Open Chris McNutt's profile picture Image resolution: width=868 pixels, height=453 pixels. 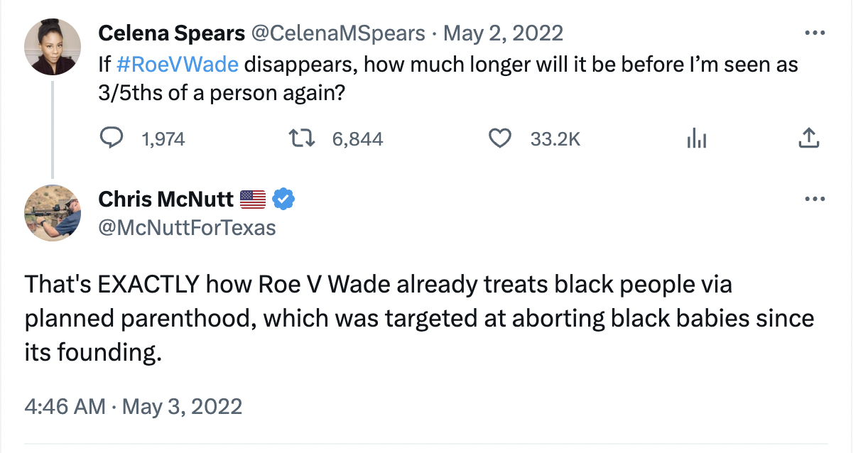click(52, 213)
